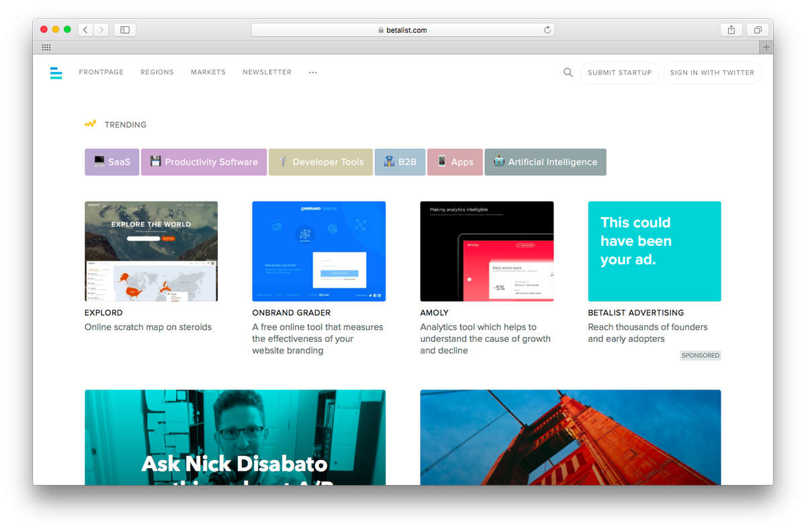Click the TRENDING heading text

[x=126, y=125]
